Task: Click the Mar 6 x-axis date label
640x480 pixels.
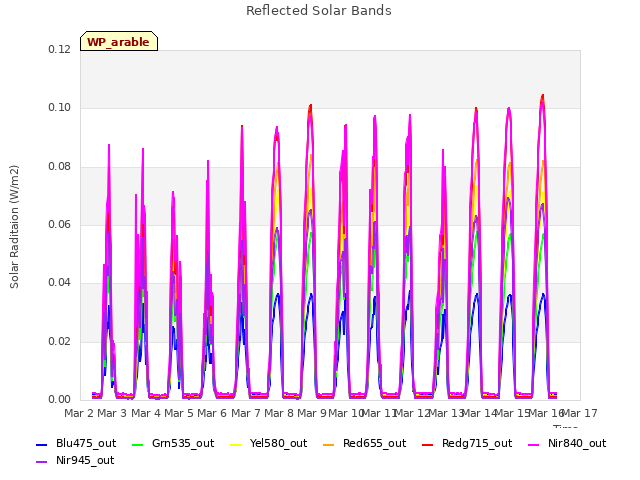Action: [212, 413]
